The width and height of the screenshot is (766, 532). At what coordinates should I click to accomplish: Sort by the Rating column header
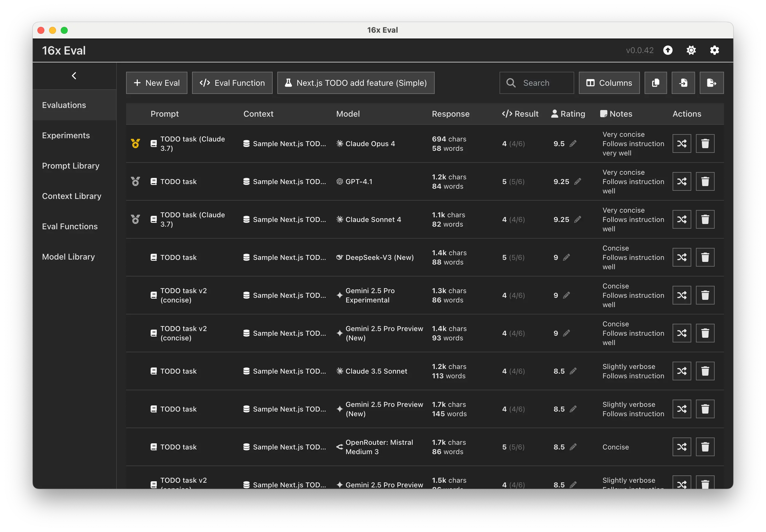(568, 114)
